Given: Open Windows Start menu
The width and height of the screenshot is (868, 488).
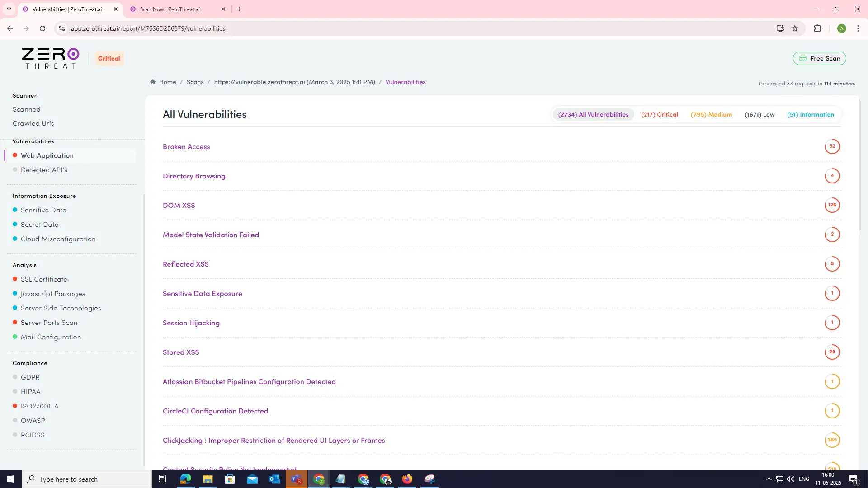Looking at the screenshot, I should tap(11, 479).
